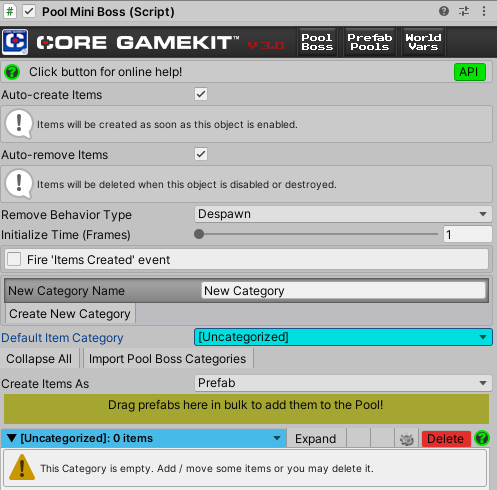Click 'This Category is empty' message text
The height and width of the screenshot is (490, 497).
pyautogui.click(x=207, y=468)
